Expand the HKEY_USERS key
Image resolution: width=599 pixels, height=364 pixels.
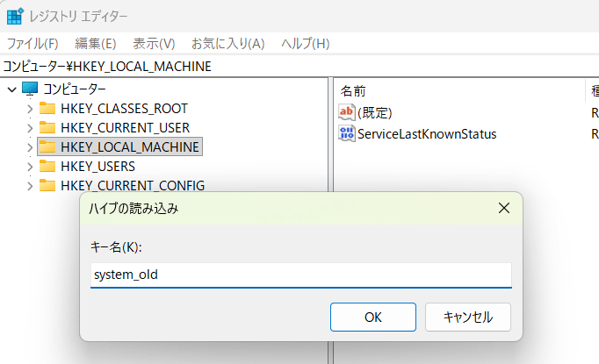[30, 167]
